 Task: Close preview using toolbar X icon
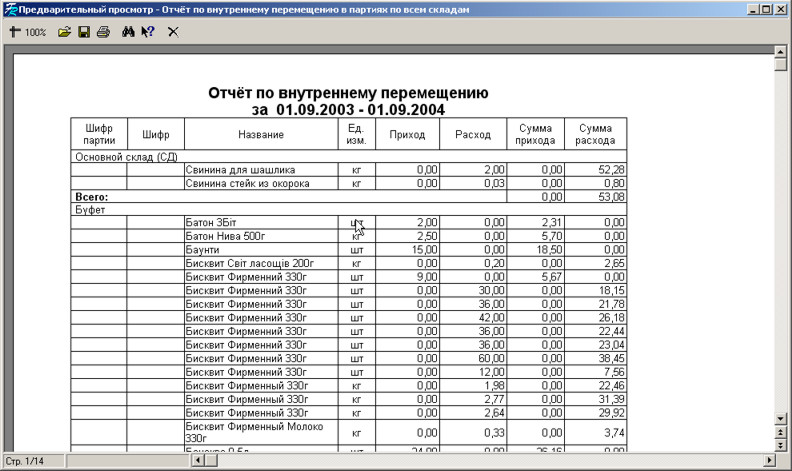[173, 32]
